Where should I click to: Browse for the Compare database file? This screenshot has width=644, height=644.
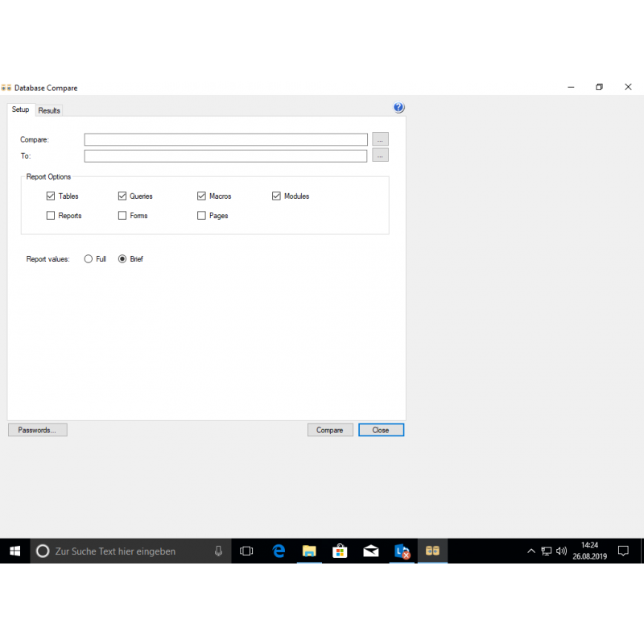pos(380,139)
